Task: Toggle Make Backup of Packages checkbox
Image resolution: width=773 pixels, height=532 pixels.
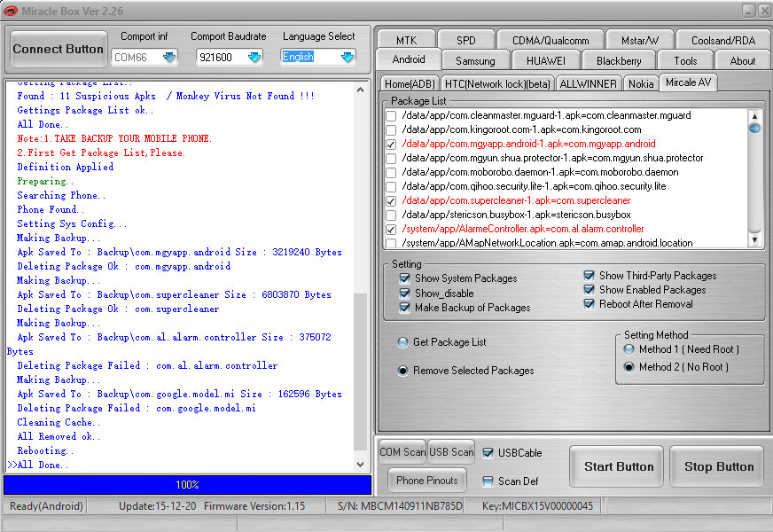Action: (405, 308)
